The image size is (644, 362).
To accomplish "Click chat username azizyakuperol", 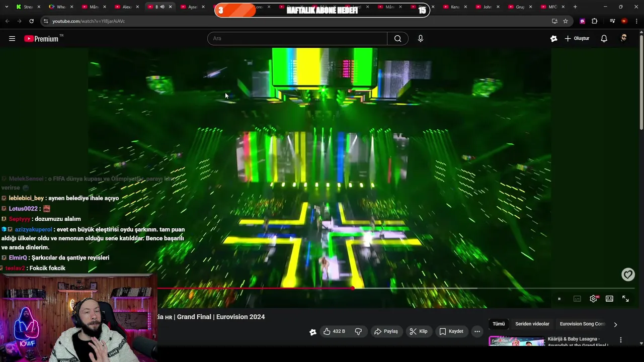I will [33, 230].
